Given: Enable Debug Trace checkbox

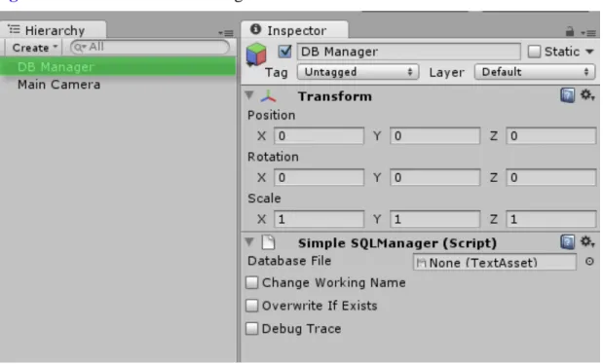Looking at the screenshot, I should [252, 329].
